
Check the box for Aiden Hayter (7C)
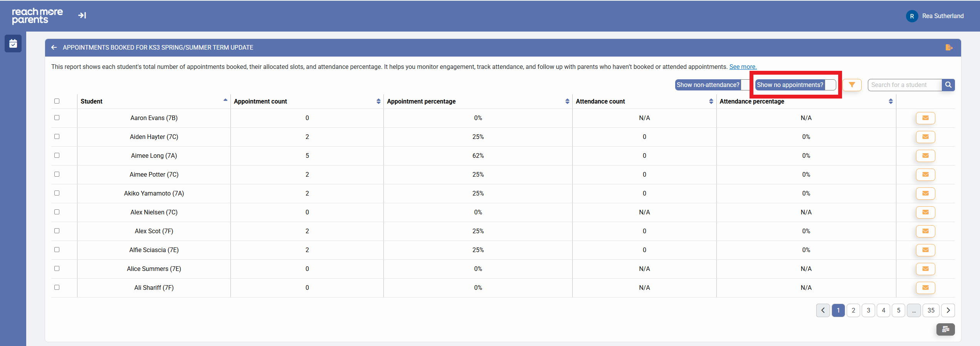(57, 137)
